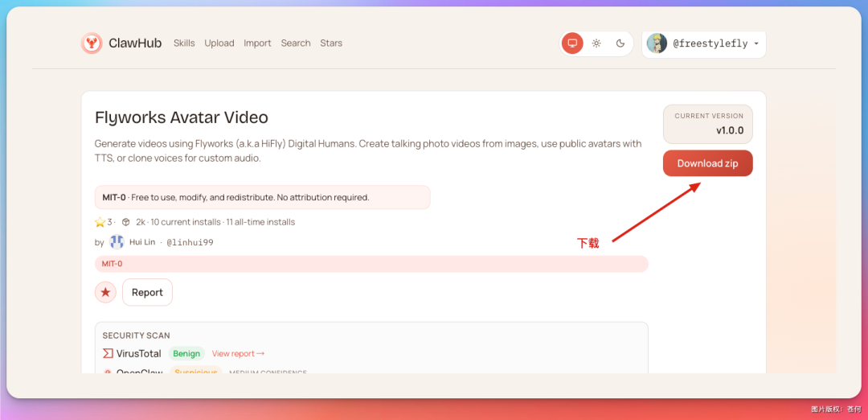Click Hui Lin's author avatar

coord(117,242)
